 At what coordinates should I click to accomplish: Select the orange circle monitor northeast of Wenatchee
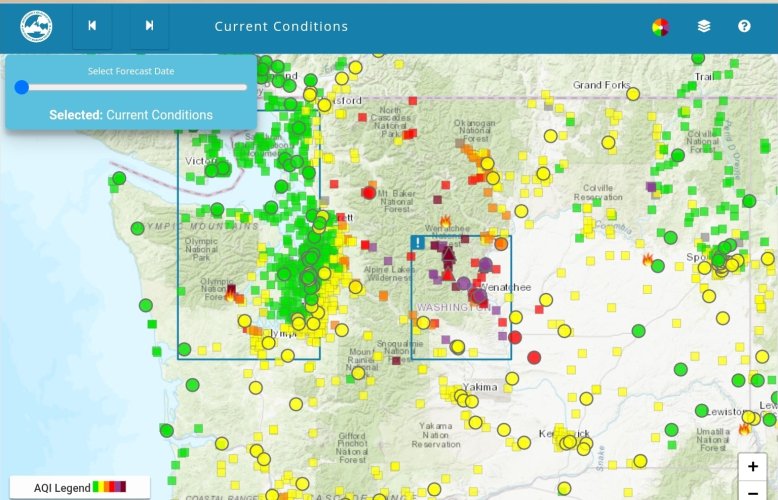(x=501, y=243)
